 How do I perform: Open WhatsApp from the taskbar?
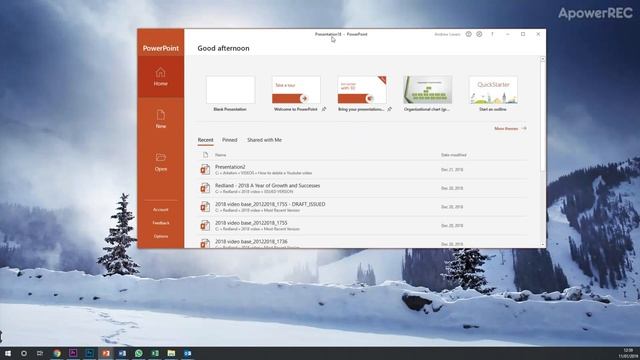click(x=138, y=353)
